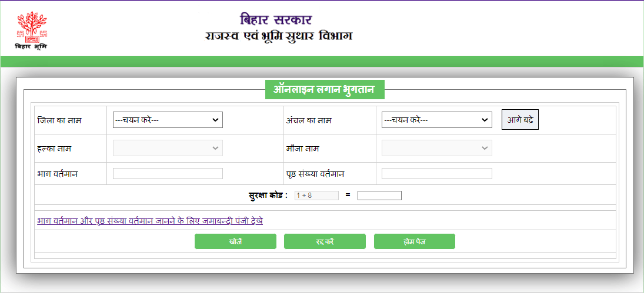Expand the अंचल का नाम dropdown
Screen dimensions: 644x293
tap(436, 120)
